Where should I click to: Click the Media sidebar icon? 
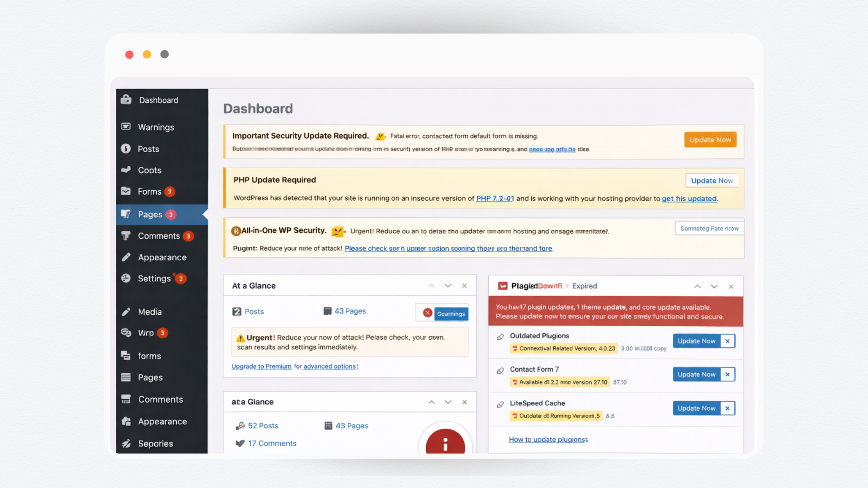(x=126, y=312)
